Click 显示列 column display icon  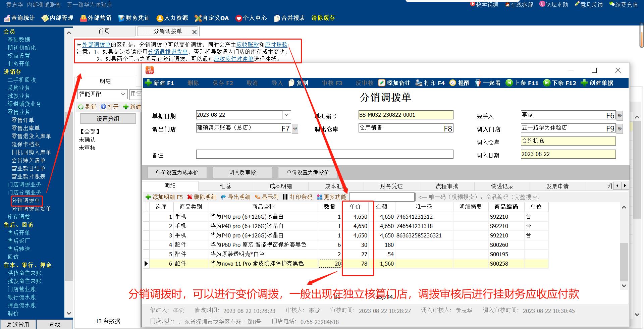tap(258, 197)
